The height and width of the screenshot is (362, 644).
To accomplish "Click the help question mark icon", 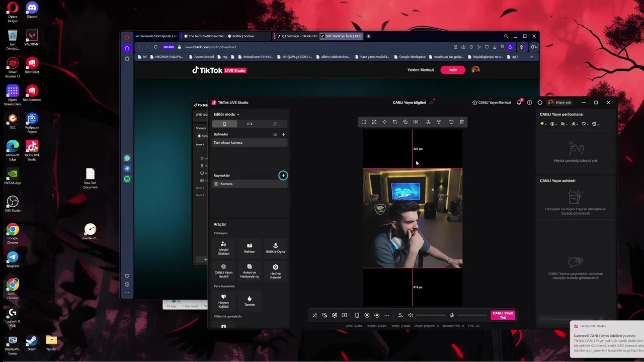I will [529, 103].
